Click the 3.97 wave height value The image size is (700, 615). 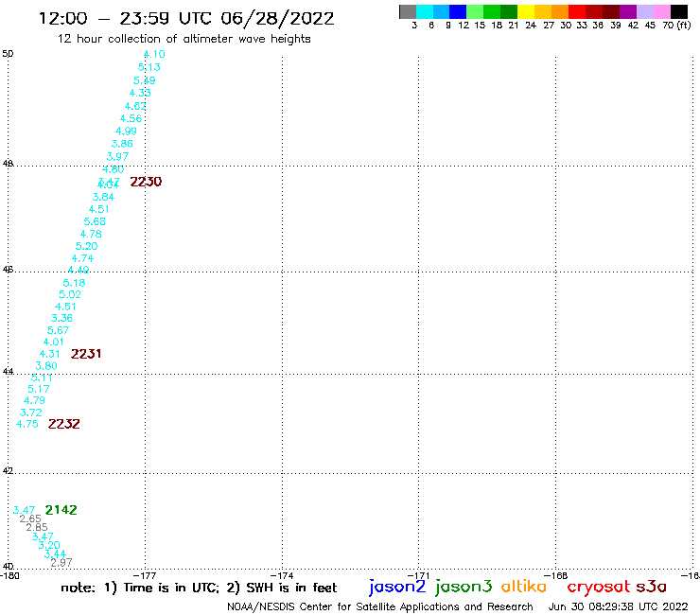click(x=118, y=157)
